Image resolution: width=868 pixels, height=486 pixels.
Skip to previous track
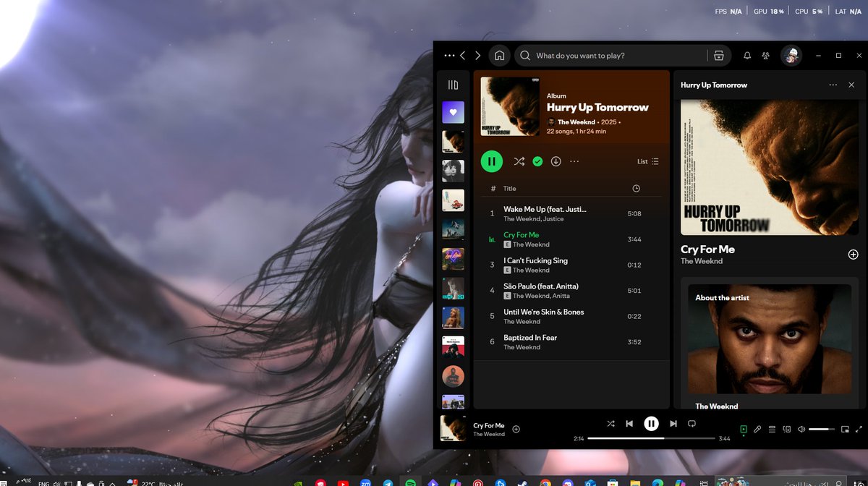click(x=629, y=424)
